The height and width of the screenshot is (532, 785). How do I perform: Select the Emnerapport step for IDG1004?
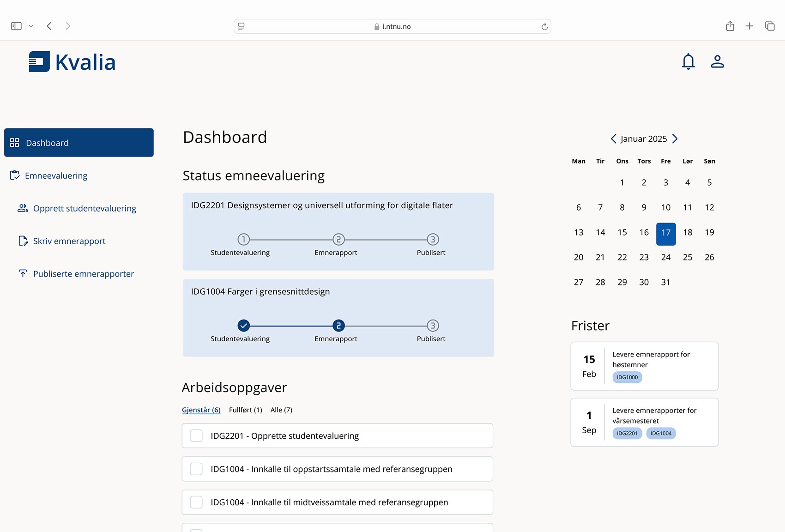pyautogui.click(x=338, y=326)
